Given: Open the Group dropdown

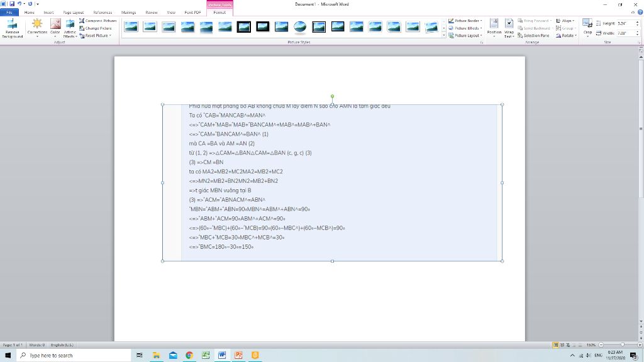Looking at the screenshot, I should [x=565, y=28].
